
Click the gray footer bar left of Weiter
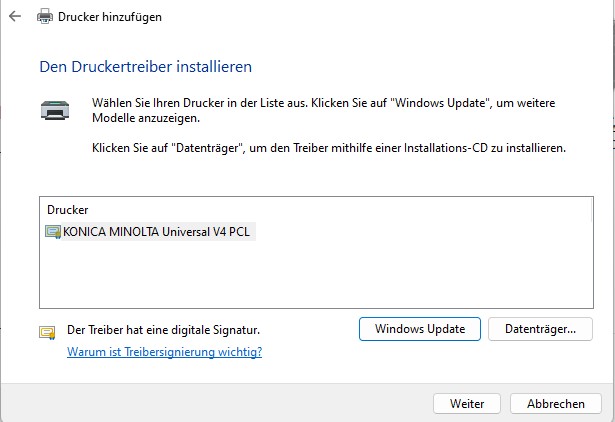pyautogui.click(x=216, y=404)
